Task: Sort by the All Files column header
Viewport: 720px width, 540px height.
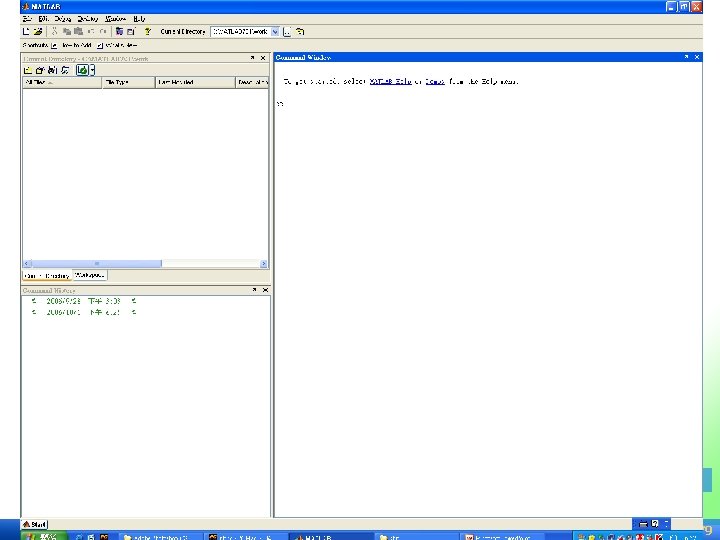Action: (62, 82)
